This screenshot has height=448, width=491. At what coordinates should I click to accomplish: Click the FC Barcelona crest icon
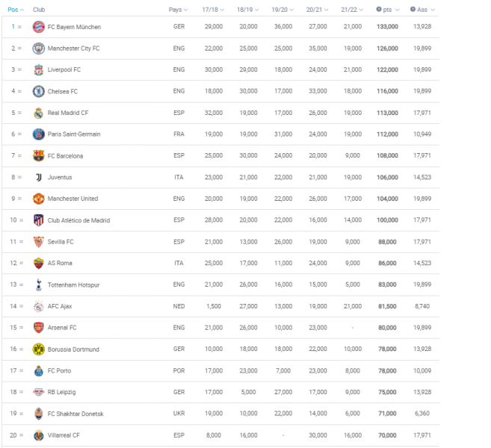click(39, 156)
